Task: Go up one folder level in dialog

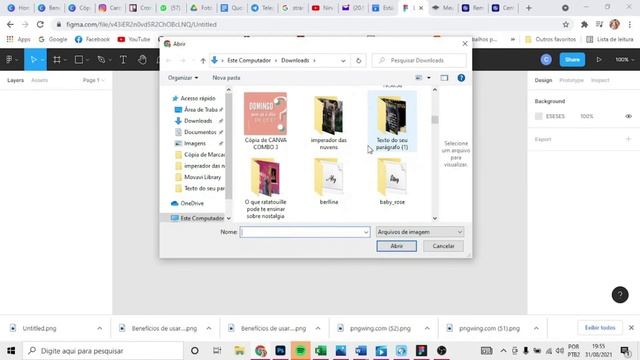Action: coord(203,60)
